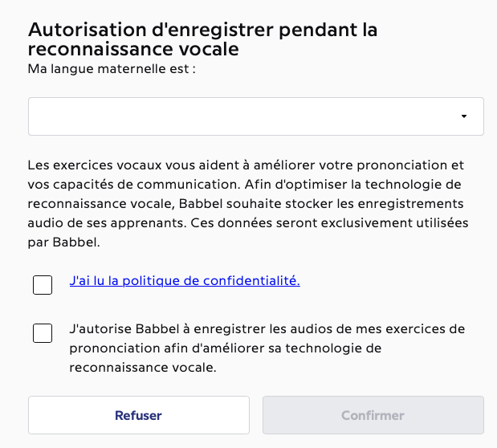Decline recording with the Refuser button
Screen dimensions: 497x448
pos(138,415)
